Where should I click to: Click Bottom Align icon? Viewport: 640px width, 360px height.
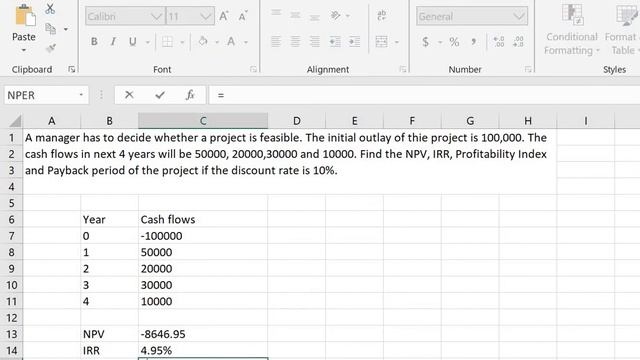(x=314, y=17)
